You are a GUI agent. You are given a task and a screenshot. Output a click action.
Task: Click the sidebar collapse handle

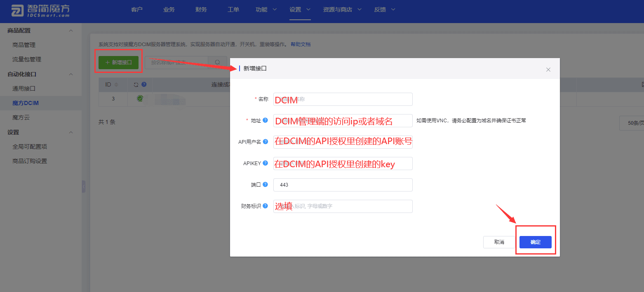[x=84, y=187]
